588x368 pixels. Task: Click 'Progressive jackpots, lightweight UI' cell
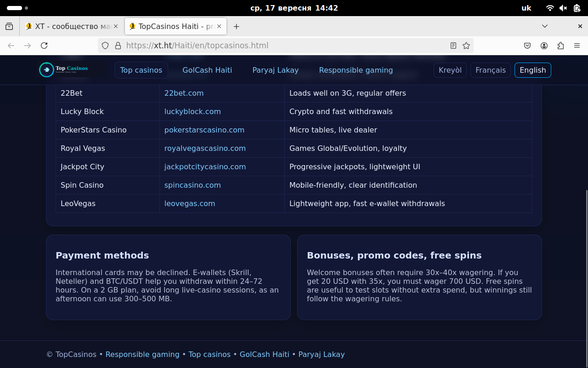pyautogui.click(x=408, y=167)
